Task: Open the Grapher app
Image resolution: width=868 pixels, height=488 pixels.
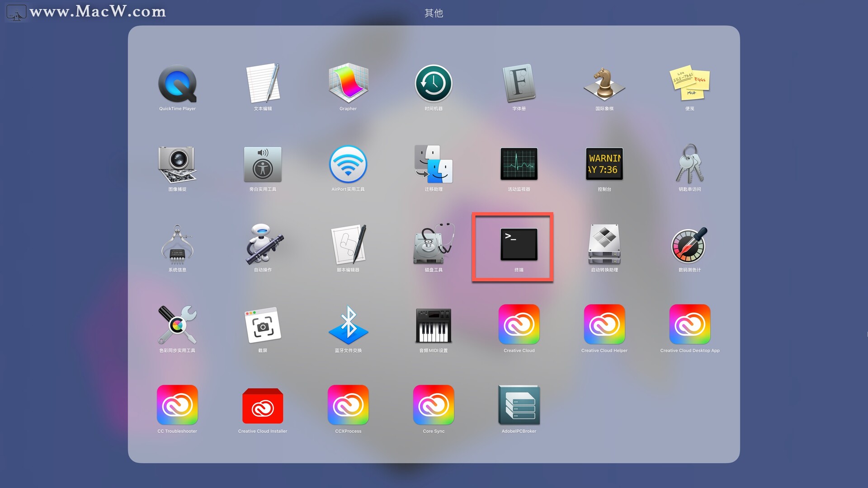Action: point(348,84)
